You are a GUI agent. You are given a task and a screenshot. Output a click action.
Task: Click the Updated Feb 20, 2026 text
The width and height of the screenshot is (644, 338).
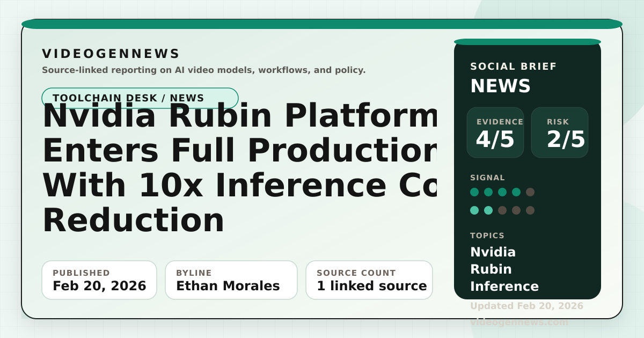(526, 306)
